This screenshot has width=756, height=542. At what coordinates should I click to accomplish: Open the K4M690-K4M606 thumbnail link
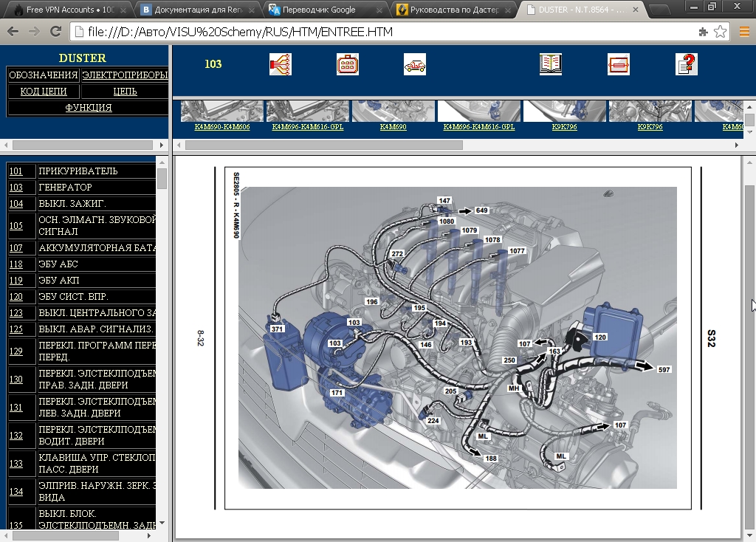222,127
